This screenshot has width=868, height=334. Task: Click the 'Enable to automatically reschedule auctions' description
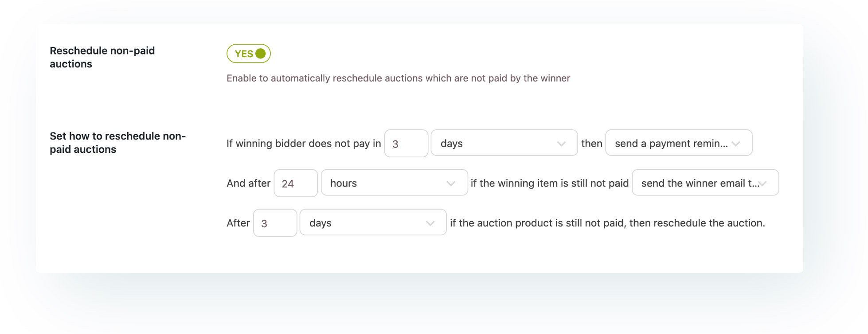point(398,78)
